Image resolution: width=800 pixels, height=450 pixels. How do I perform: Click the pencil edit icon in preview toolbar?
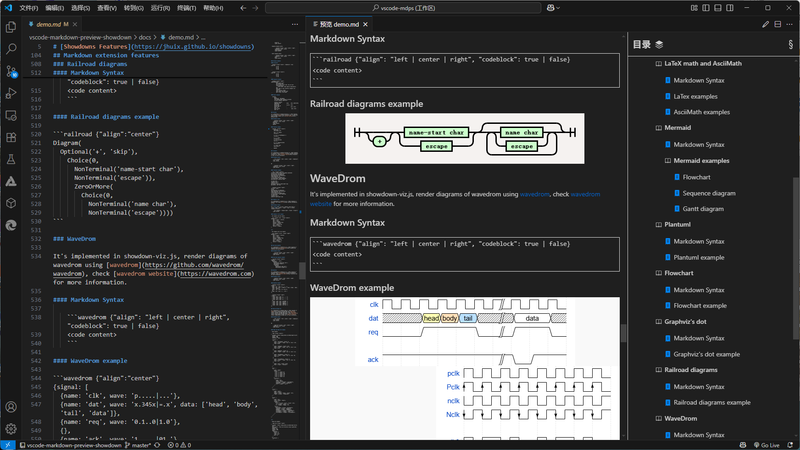(x=765, y=24)
